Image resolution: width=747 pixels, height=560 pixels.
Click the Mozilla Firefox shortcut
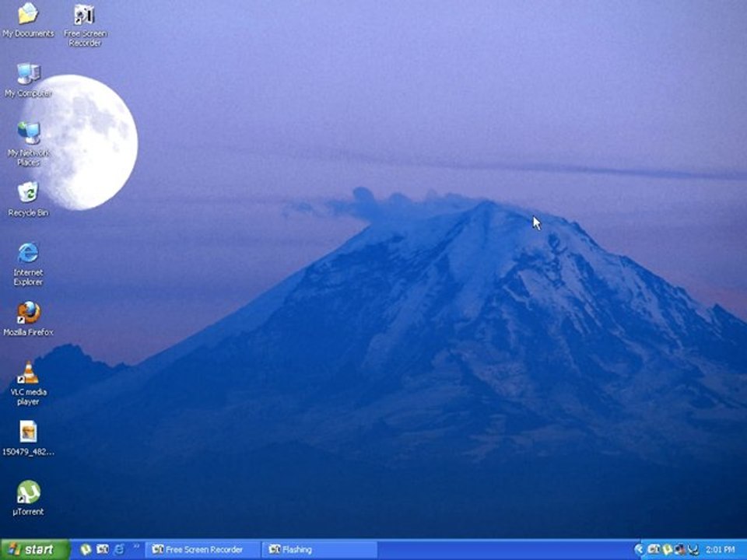pos(28,319)
